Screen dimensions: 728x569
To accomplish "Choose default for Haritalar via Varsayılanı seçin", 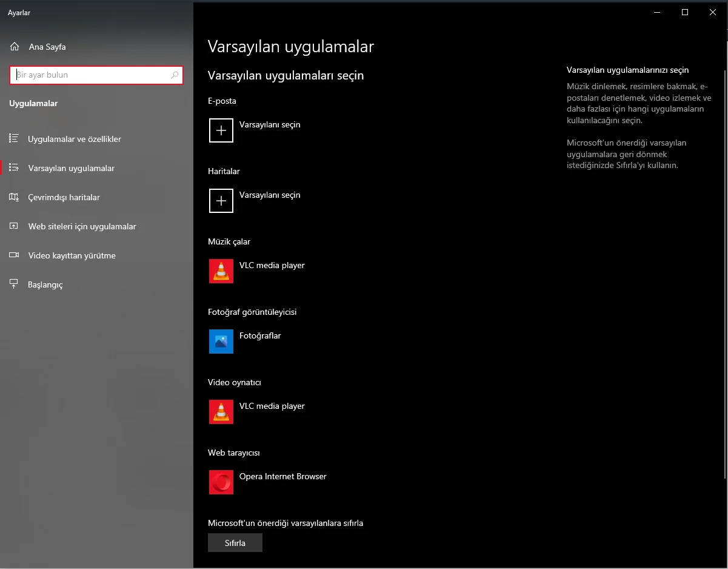I will (270, 195).
